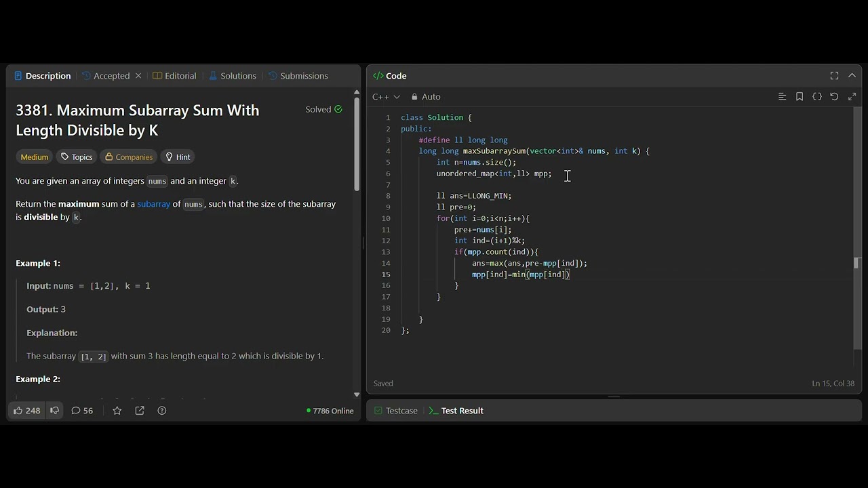Click line number 20 in the gutter
The height and width of the screenshot is (488, 868).
386,330
